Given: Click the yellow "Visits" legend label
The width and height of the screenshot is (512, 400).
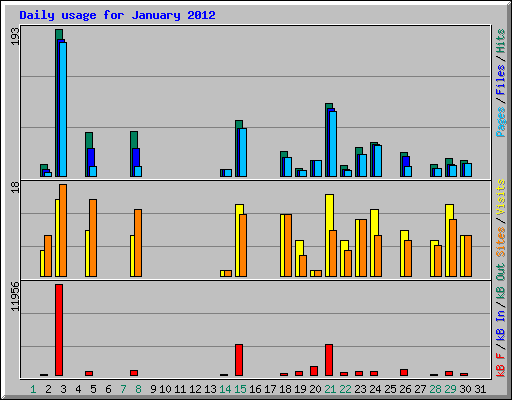Looking at the screenshot, I should click(501, 197).
